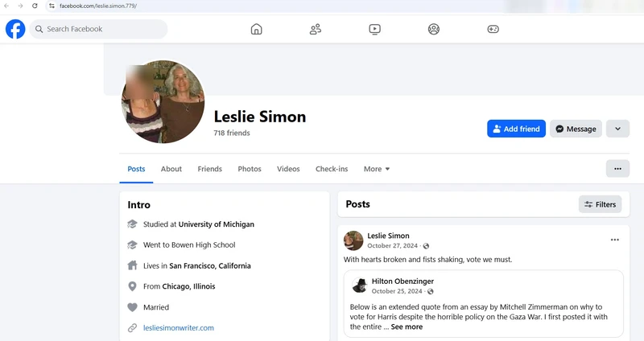Click Leslie Simon's small post avatar
The image size is (644, 341).
pyautogui.click(x=353, y=240)
